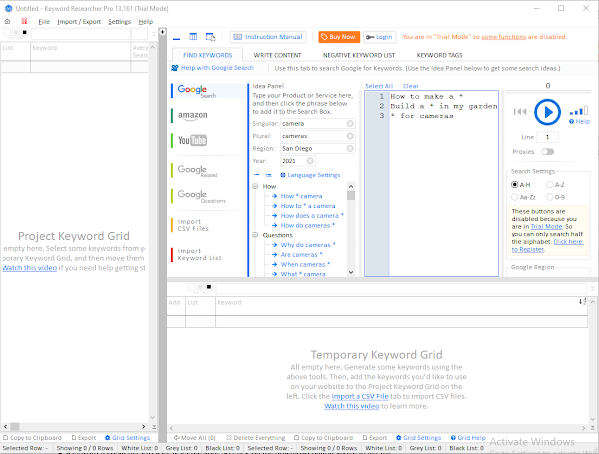
Task: Open the Instruction Manual
Action: click(x=268, y=37)
